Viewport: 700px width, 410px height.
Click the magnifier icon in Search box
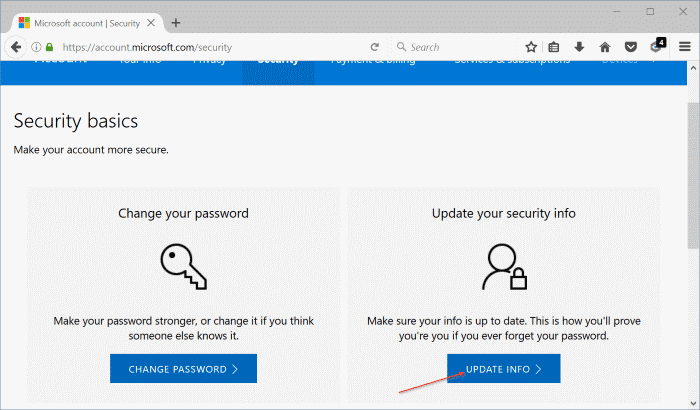(x=401, y=46)
